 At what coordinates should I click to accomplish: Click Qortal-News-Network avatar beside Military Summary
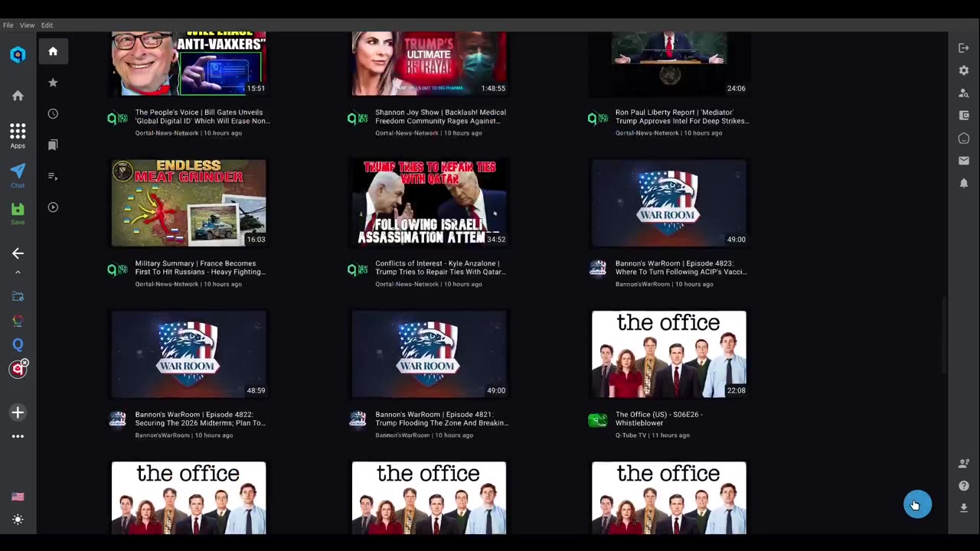tap(117, 269)
